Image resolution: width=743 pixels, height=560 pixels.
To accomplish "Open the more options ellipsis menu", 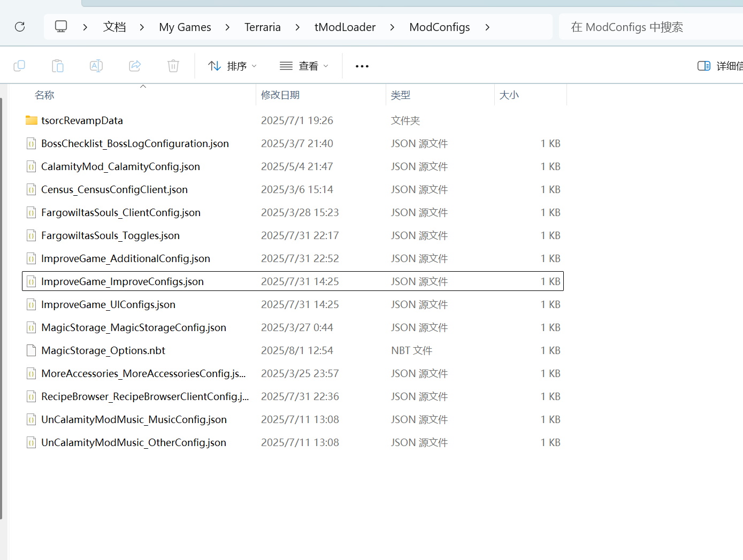I will 362,66.
